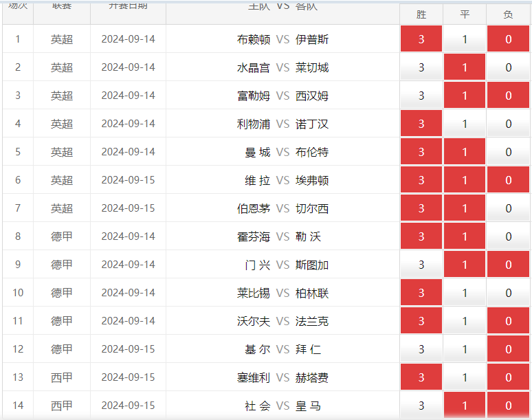
Task: Click the 平 column header
Action: 465,14
